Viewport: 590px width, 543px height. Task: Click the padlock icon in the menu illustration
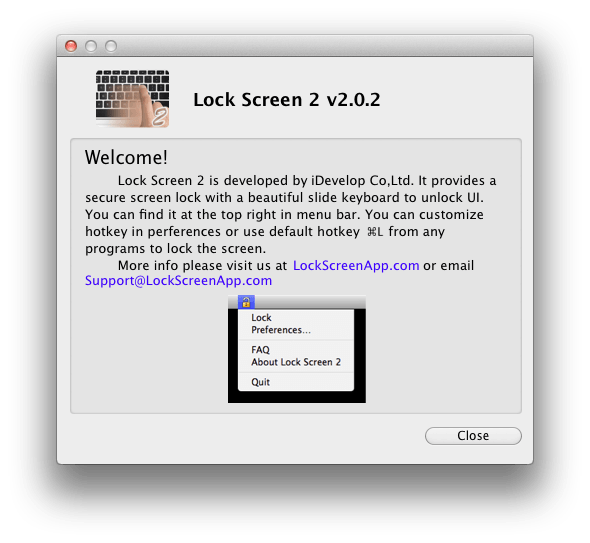pyautogui.click(x=246, y=301)
